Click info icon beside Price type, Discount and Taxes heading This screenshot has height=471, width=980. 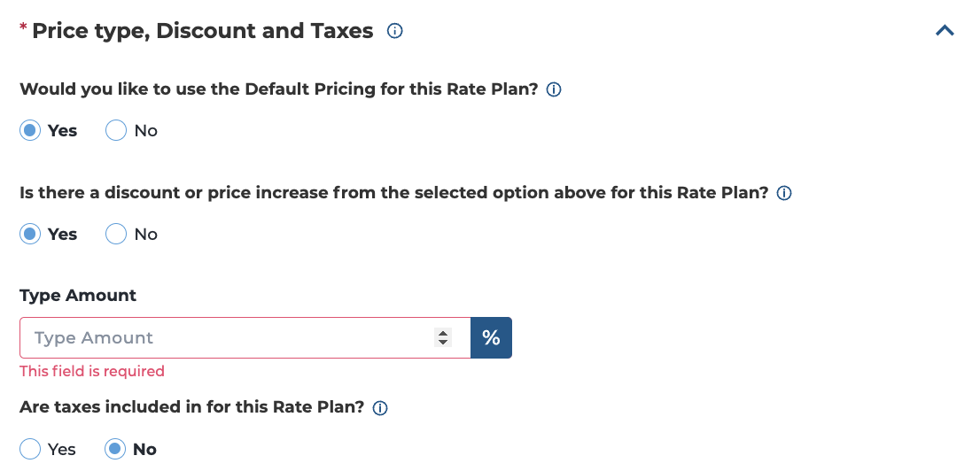[x=394, y=31]
